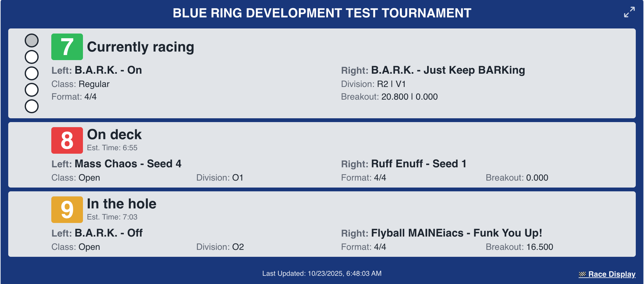
Task: Click the Currently racing heading
Action: pos(140,47)
